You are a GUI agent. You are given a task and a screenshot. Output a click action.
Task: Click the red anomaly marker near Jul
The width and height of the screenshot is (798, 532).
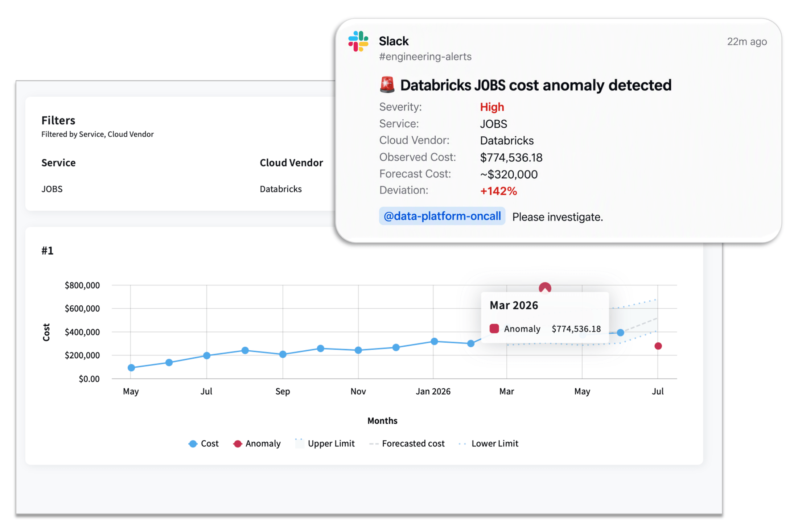point(658,346)
